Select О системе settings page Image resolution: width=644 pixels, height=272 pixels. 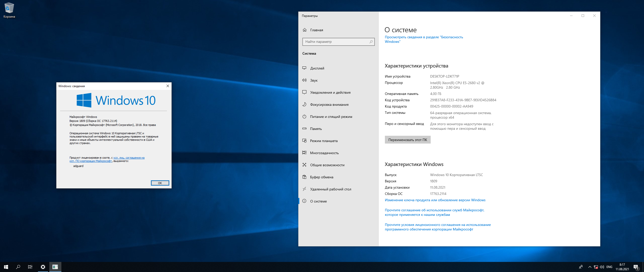point(339,201)
